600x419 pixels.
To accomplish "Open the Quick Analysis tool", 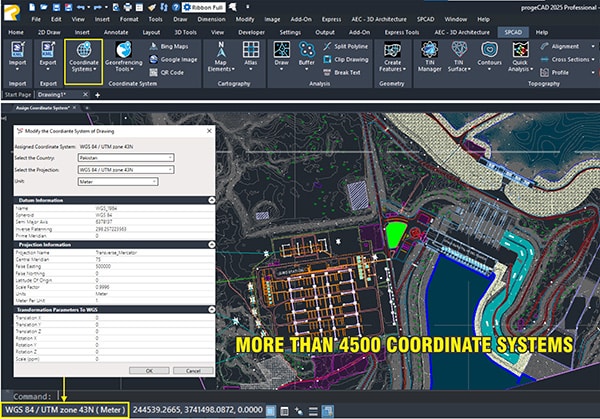I will tap(520, 57).
